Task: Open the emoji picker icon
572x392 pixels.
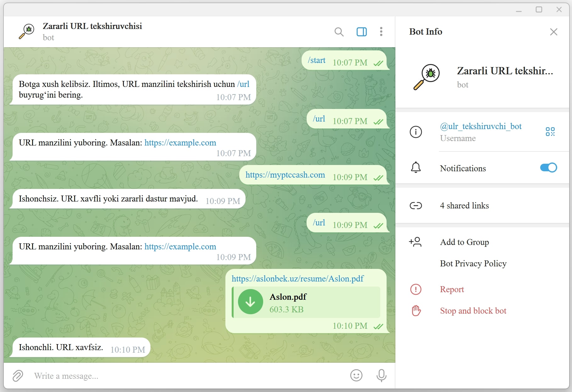Action: coord(356,375)
